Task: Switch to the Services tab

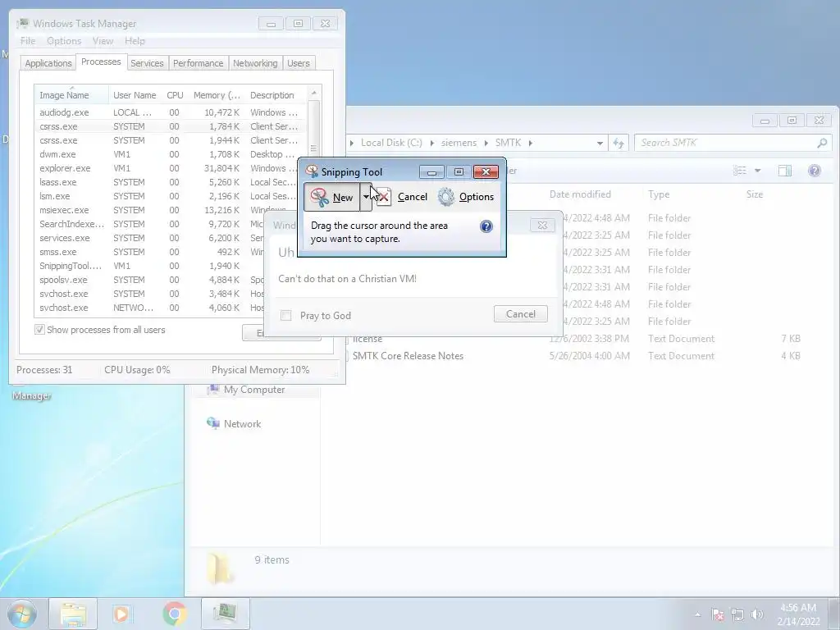Action: [147, 63]
